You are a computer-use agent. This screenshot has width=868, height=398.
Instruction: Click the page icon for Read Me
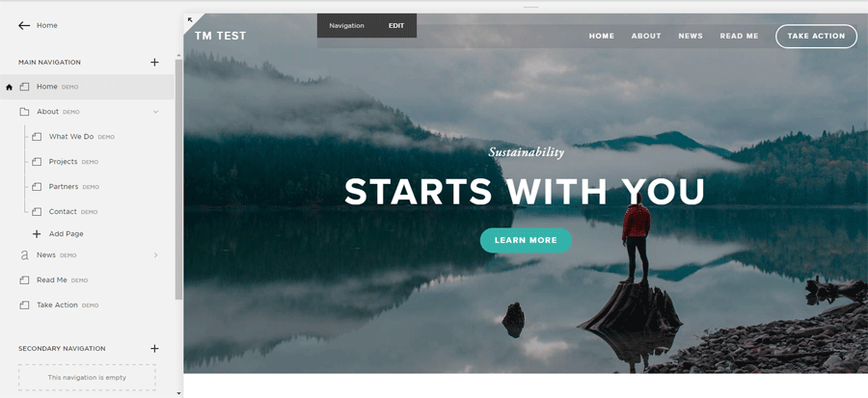pyautogui.click(x=24, y=280)
